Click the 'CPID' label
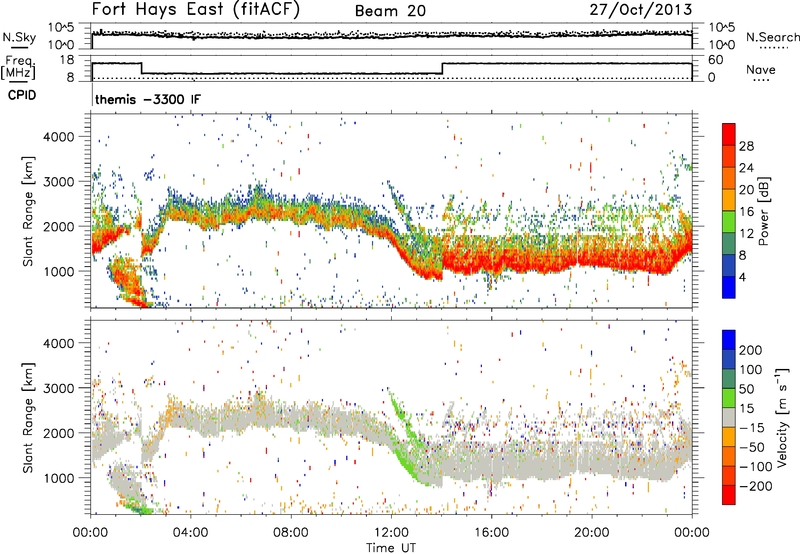The image size is (800, 554). tap(22, 95)
